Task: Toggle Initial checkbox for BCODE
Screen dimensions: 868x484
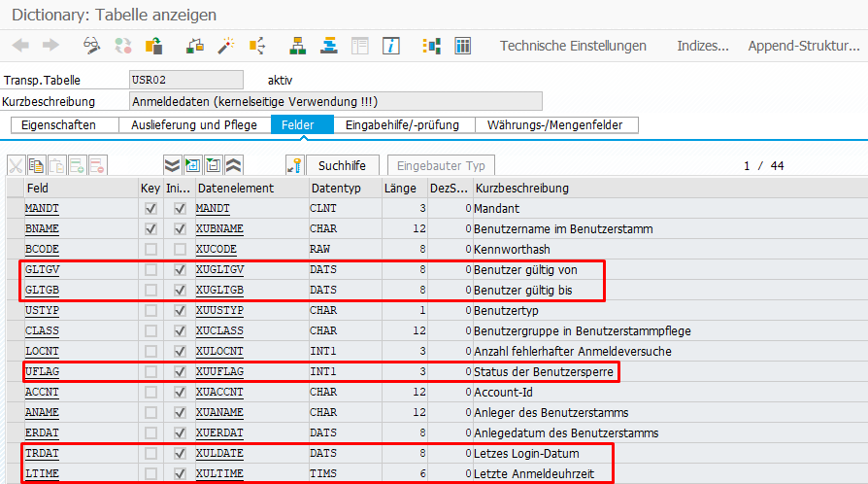Action: coord(180,249)
